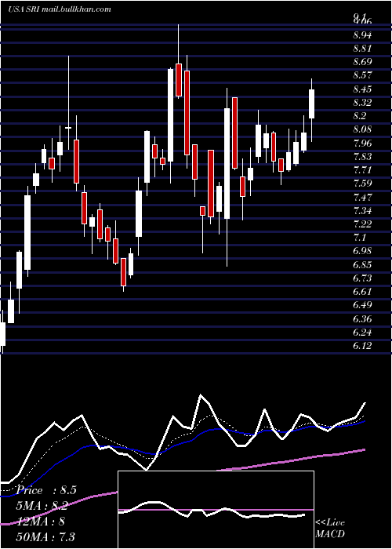
Task: Click the 8.57 price level label
Action: 362,75
